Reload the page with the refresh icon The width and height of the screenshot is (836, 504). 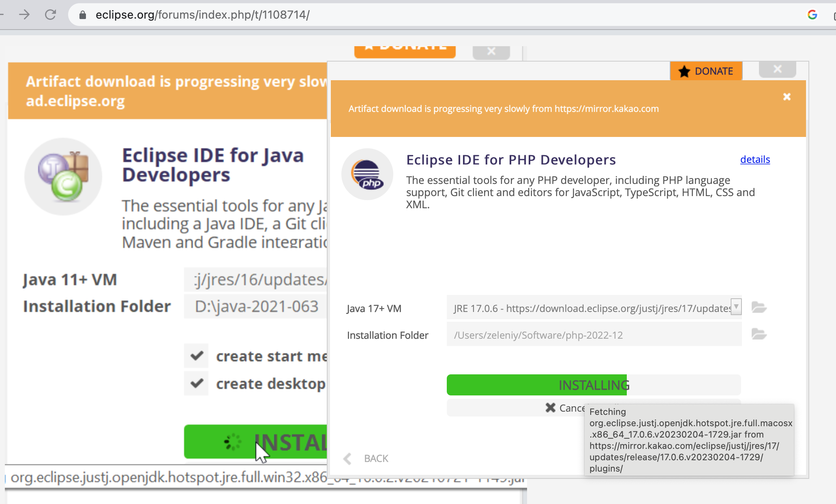(x=50, y=15)
